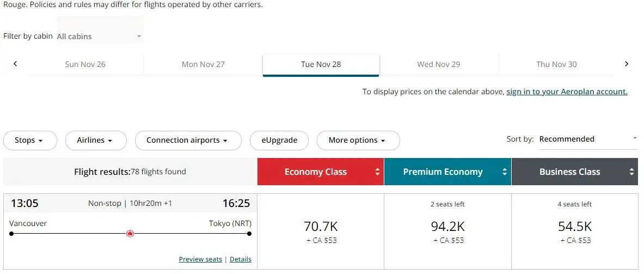Image resolution: width=644 pixels, height=274 pixels.
Task: Toggle Premium Economy column sort arrows
Action: pos(505,172)
